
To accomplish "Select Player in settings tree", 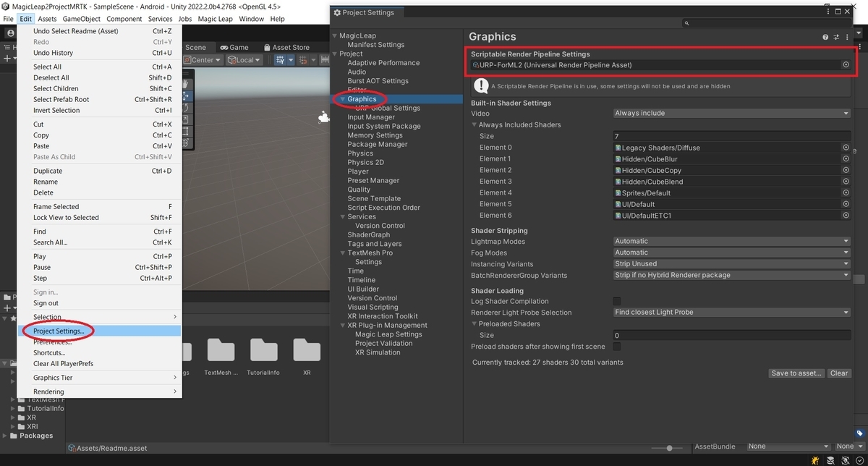I will [x=358, y=171].
